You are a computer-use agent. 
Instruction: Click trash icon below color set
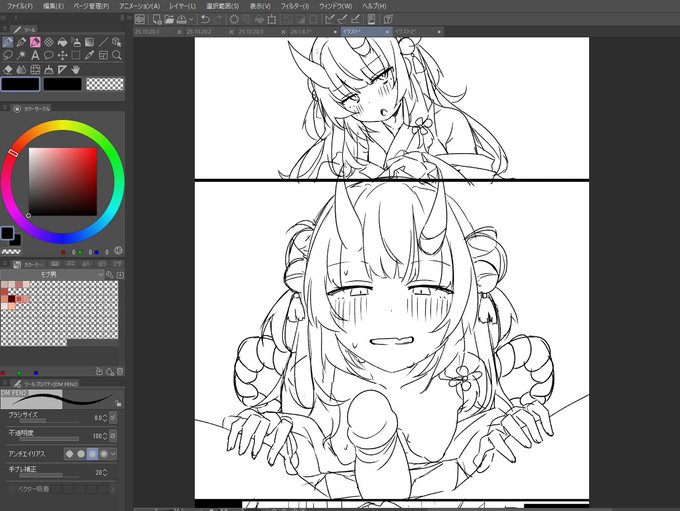(x=120, y=371)
